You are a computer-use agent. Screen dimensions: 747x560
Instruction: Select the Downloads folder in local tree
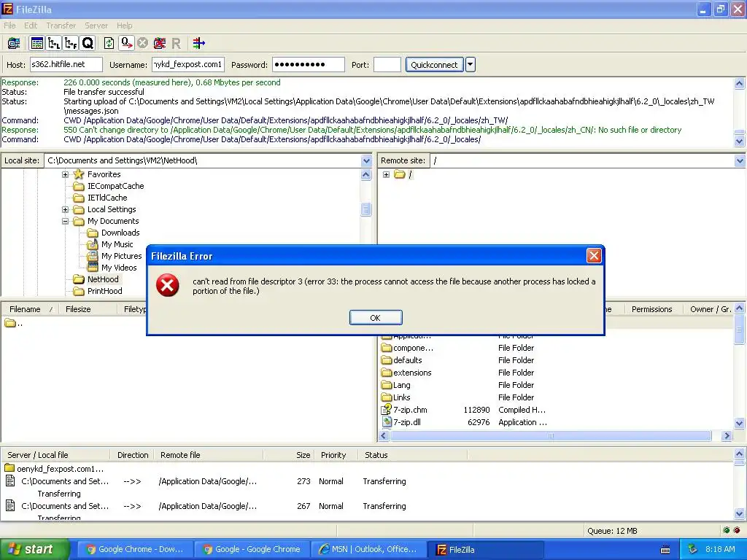tap(120, 233)
